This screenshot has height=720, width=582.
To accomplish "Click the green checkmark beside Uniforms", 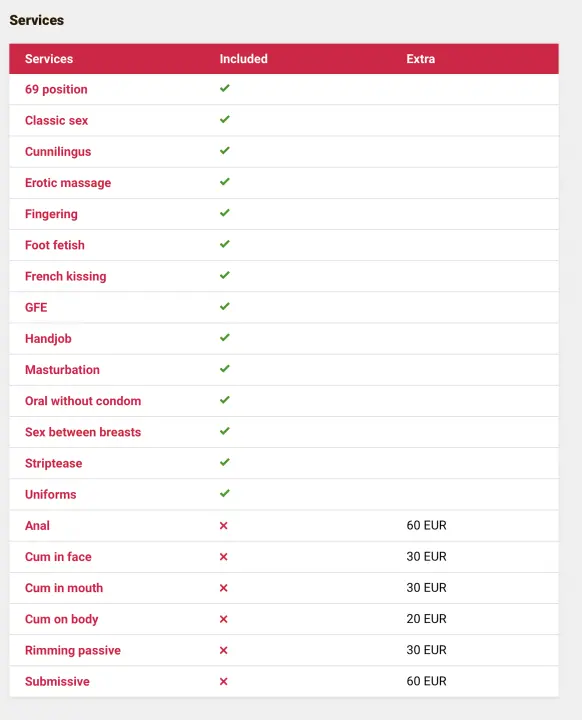I will [x=225, y=493].
